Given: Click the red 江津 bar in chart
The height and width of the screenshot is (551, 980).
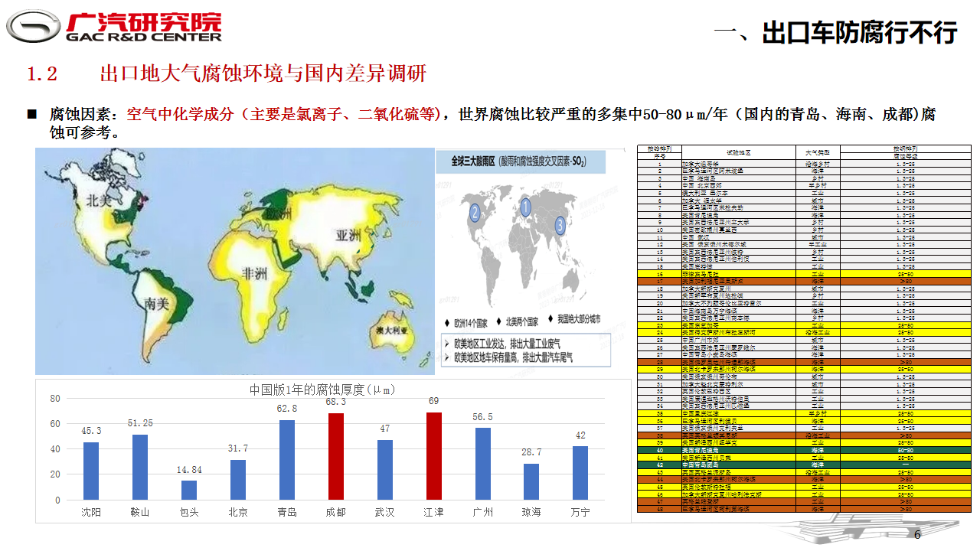Looking at the screenshot, I should [434, 456].
